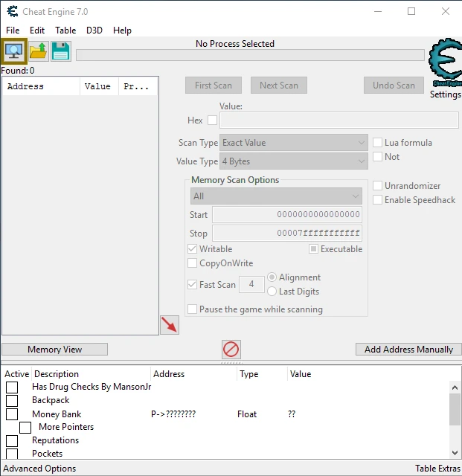Click the Settings label
462x476 pixels.
click(446, 94)
